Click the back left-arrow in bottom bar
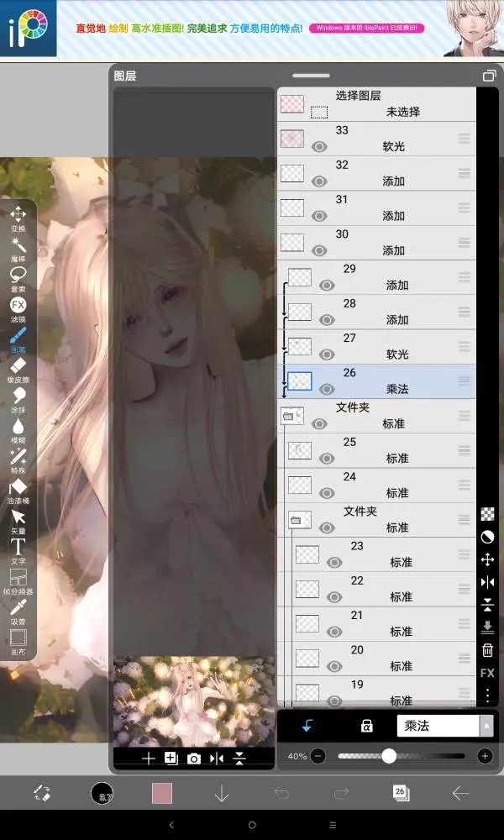Image resolution: width=504 pixels, height=840 pixels. [460, 793]
